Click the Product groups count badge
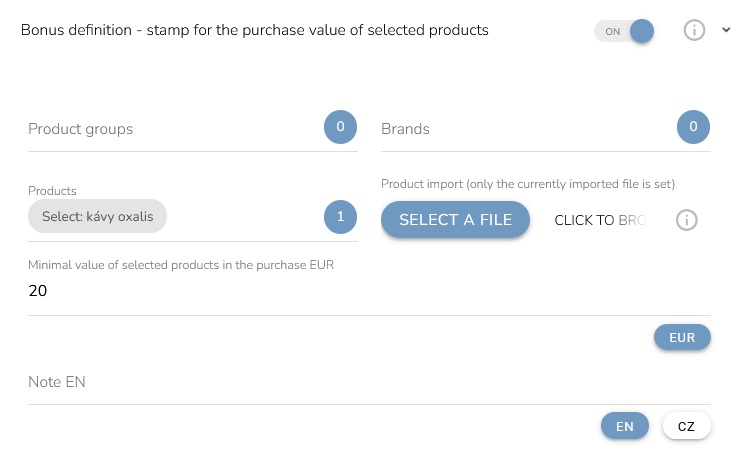This screenshot has height=453, width=740. coord(340,127)
